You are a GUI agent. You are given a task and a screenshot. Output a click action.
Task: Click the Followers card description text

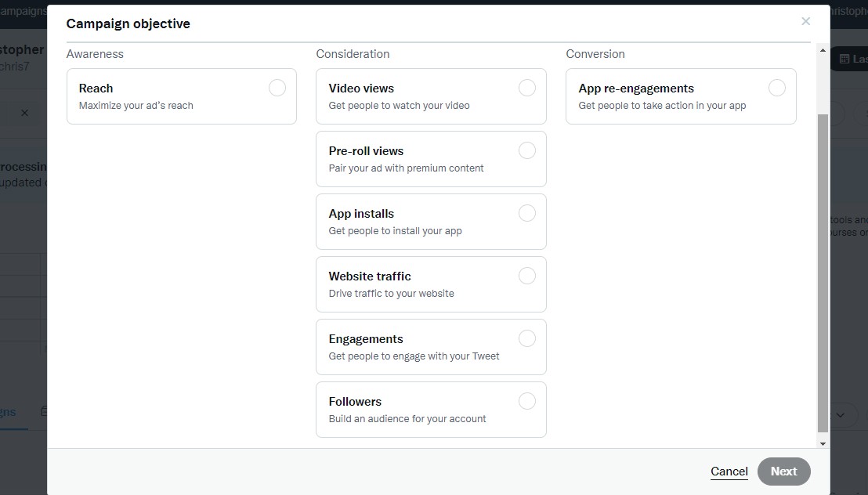coord(407,419)
